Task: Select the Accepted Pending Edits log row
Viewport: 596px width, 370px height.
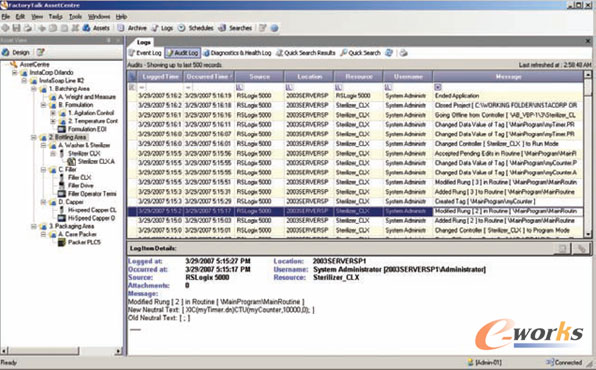Action: (x=355, y=154)
